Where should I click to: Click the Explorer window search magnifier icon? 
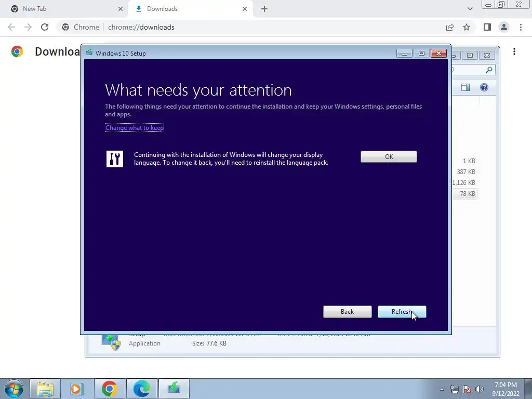point(489,70)
